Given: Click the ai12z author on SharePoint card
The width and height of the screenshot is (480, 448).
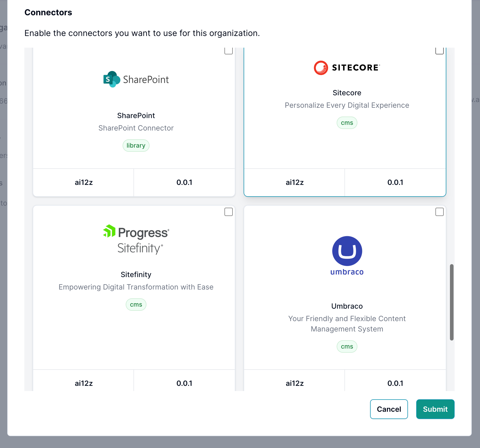Looking at the screenshot, I should (x=83, y=182).
